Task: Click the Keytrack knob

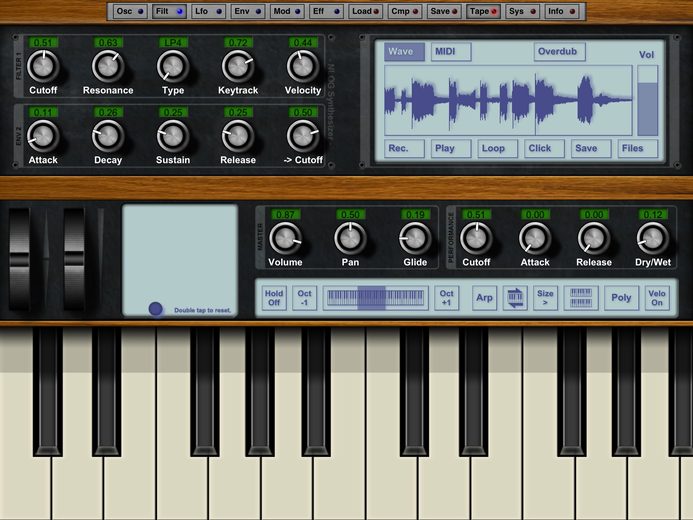Action: (x=238, y=66)
